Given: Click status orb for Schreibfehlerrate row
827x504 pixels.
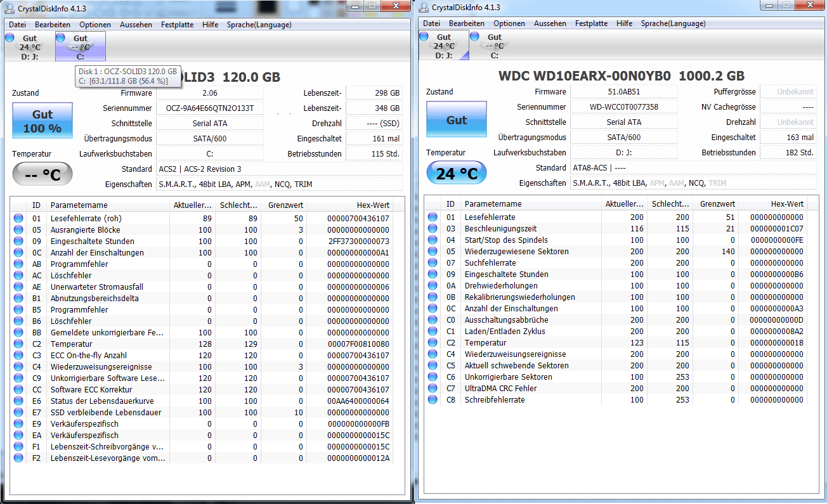Looking at the screenshot, I should tap(433, 400).
